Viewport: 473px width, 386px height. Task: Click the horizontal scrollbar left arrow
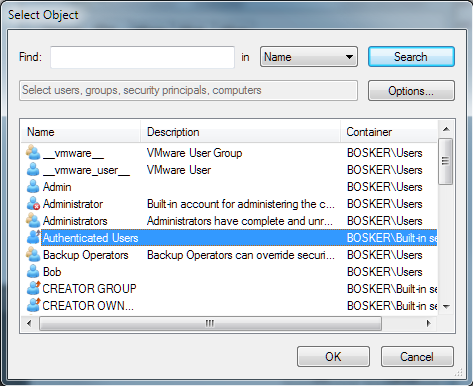coord(29,323)
